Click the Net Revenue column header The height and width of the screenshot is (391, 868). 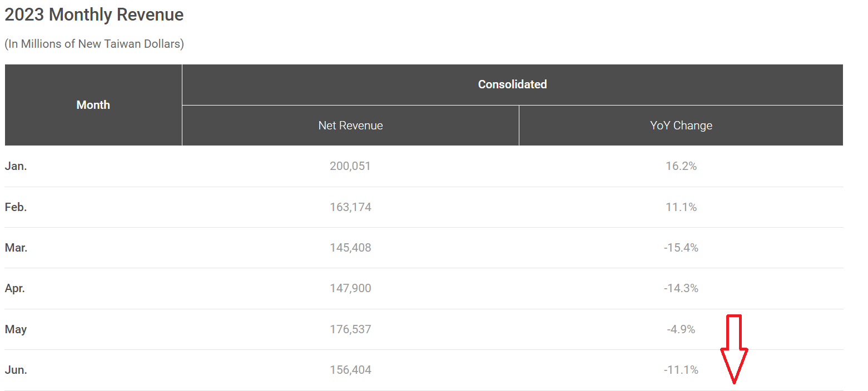350,126
